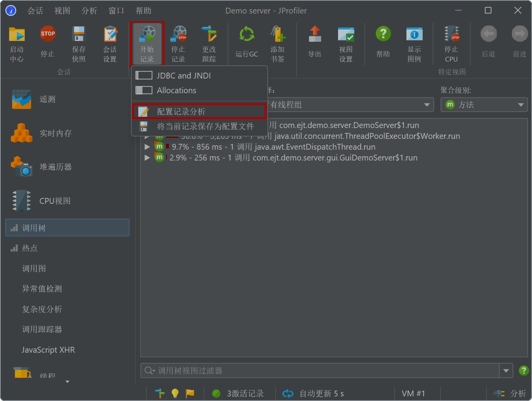Viewport: 532px width, 401px height.
Task: Stop CPU recording (停止CPU)
Action: [x=451, y=44]
